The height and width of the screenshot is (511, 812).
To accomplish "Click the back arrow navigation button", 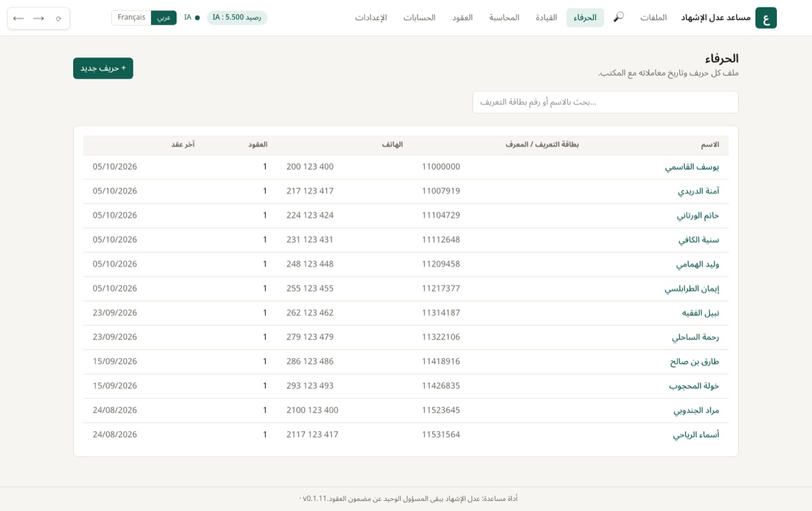I will 18,18.
